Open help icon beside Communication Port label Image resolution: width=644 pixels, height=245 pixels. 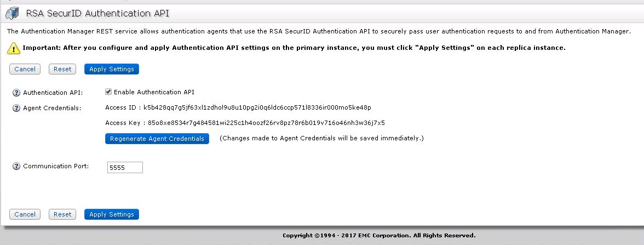click(16, 166)
